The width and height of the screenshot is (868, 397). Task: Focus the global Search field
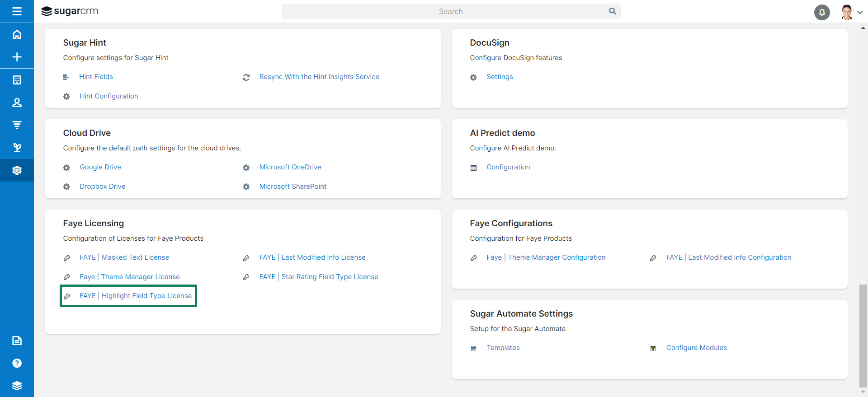tap(451, 11)
